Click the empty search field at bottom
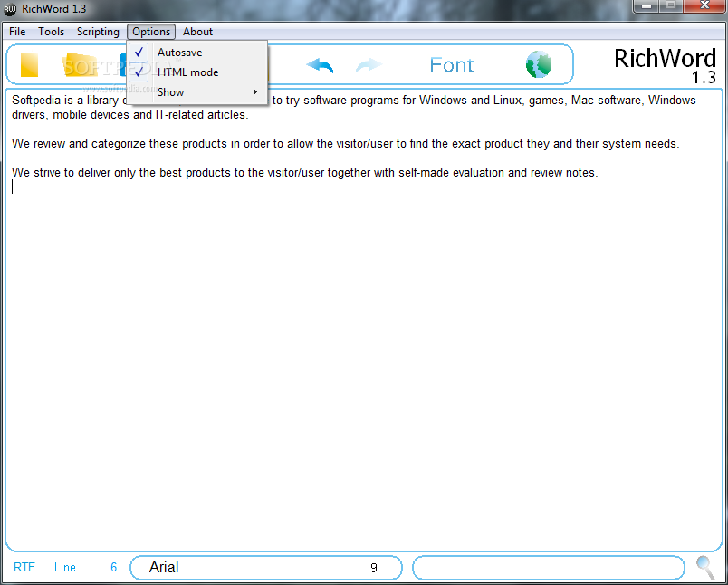Viewport: 728px width, 585px height. [549, 568]
